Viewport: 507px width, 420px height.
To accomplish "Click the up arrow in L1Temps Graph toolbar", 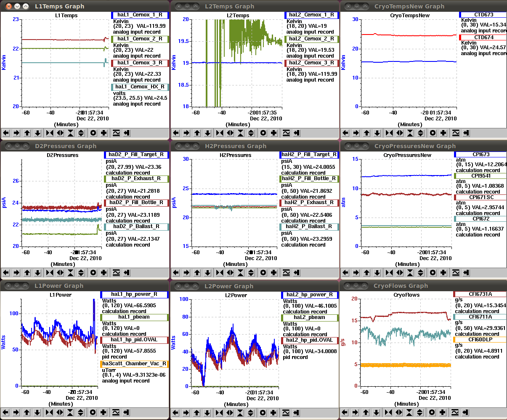I will [27, 133].
